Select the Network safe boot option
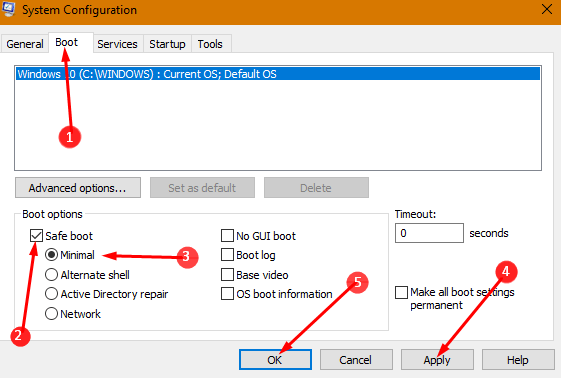561x378 pixels. pos(52,314)
